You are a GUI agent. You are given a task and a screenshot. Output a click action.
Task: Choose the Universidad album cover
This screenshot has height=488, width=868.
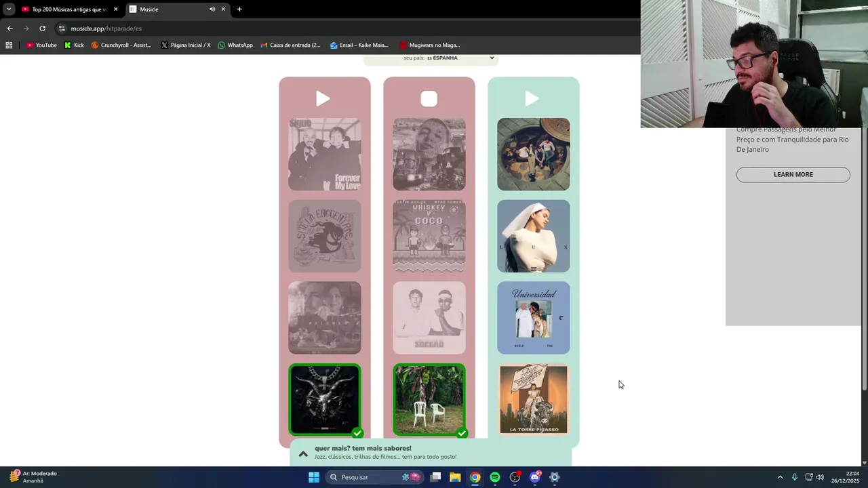point(534,318)
